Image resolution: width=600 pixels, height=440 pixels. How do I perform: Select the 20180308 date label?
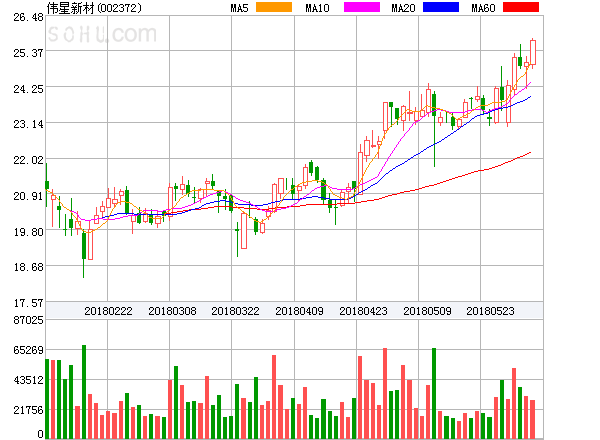click(172, 311)
